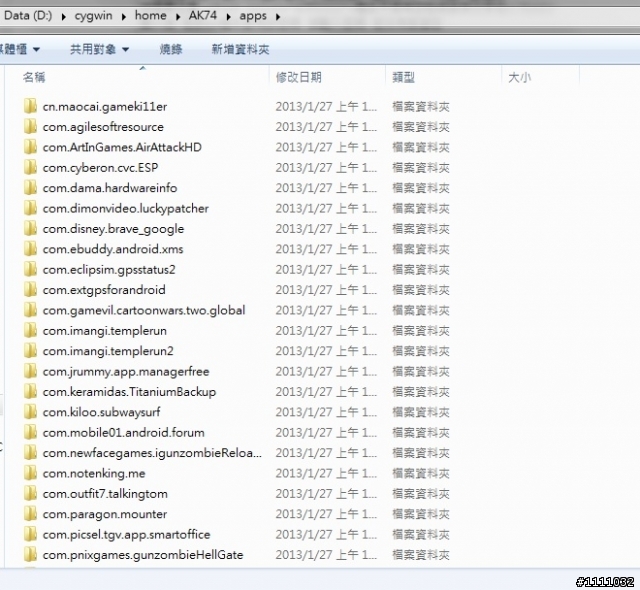Viewport: 640px width, 590px height.
Task: Click folder icon of com.gamevil.cartoonwars.two.global
Action: coord(31,311)
